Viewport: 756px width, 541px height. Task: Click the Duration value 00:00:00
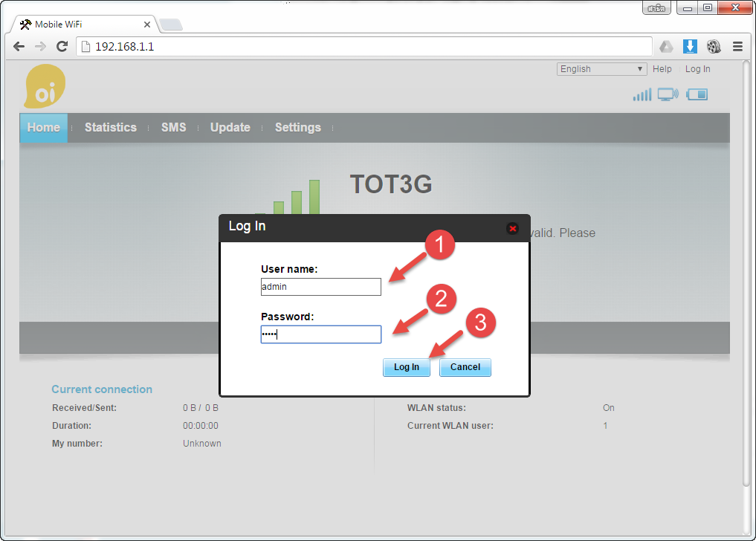(201, 426)
